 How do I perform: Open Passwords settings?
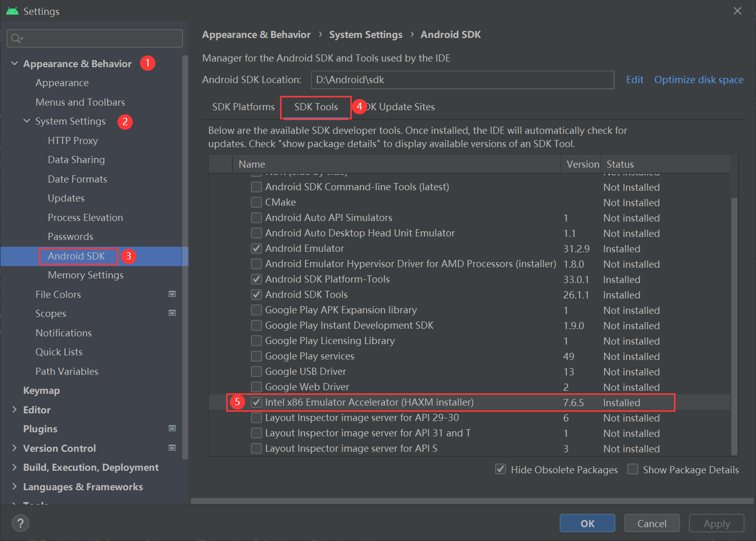coord(70,236)
